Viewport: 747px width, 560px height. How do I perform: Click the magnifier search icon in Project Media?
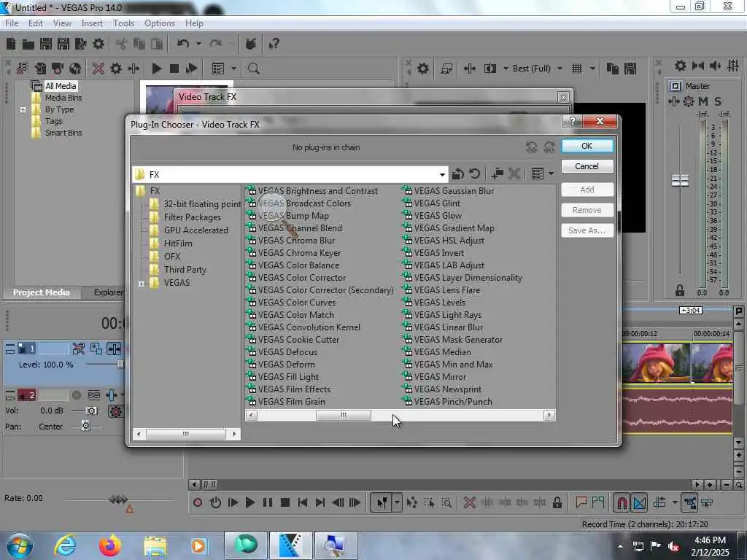point(253,69)
